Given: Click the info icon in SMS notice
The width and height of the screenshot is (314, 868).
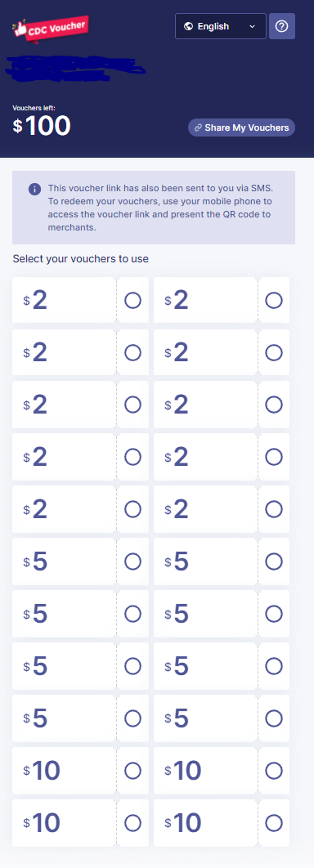Looking at the screenshot, I should [x=34, y=190].
